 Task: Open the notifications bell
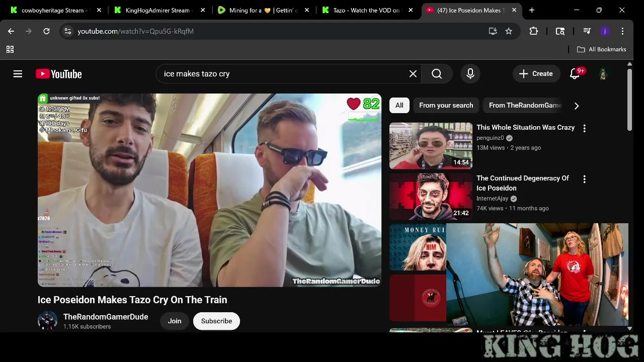[575, 74]
